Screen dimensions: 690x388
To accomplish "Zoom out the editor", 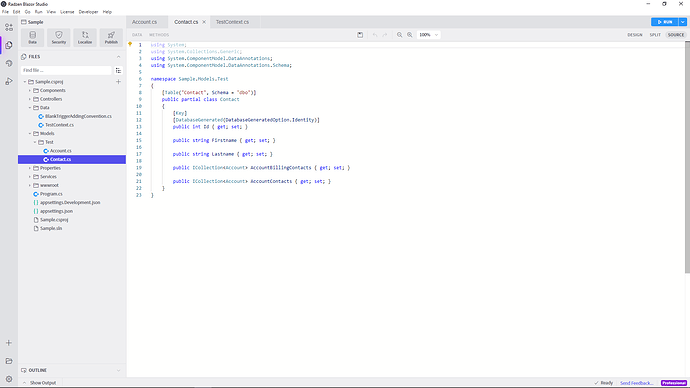I will (400, 35).
